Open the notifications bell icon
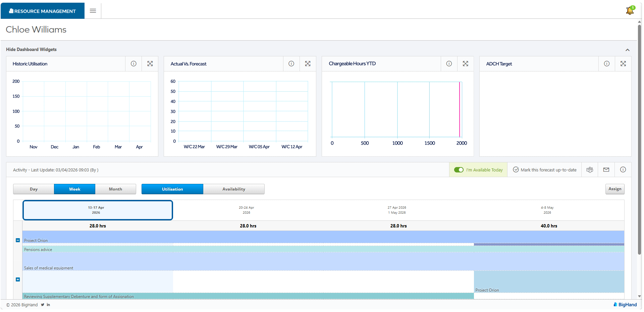The height and width of the screenshot is (312, 644). pos(630,10)
